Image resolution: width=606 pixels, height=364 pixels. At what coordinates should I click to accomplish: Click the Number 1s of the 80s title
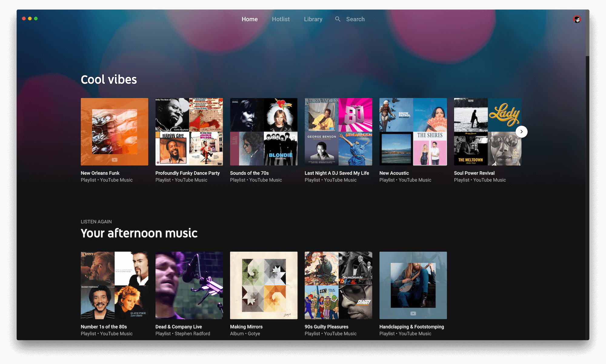pyautogui.click(x=104, y=326)
